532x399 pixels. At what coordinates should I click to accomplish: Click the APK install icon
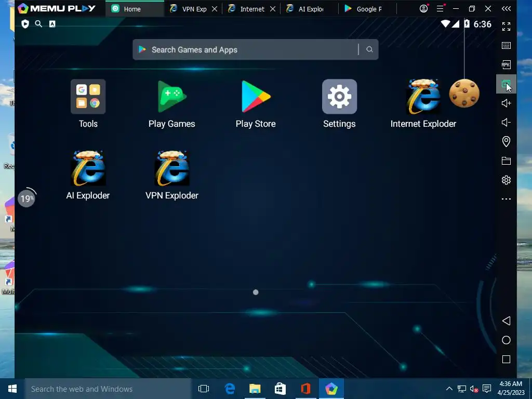[506, 64]
